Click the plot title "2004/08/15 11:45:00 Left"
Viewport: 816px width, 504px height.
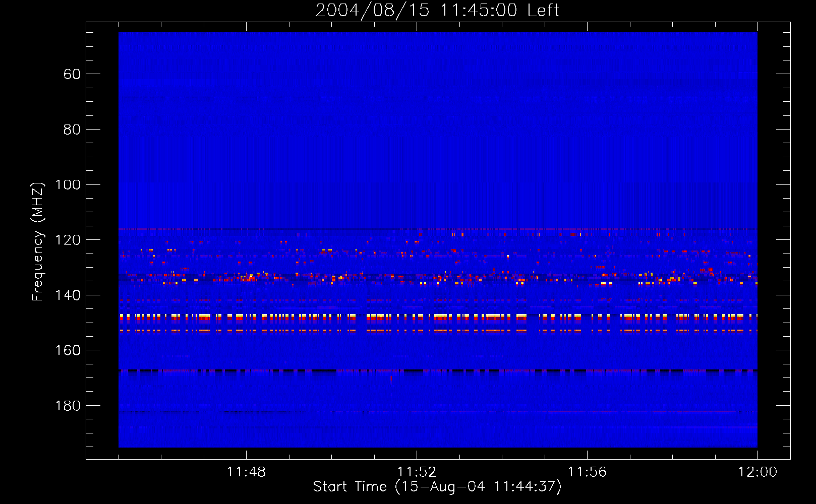437,10
